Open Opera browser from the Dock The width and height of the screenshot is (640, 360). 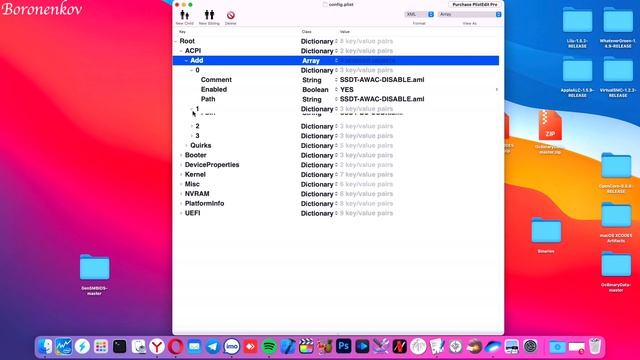tap(176, 347)
